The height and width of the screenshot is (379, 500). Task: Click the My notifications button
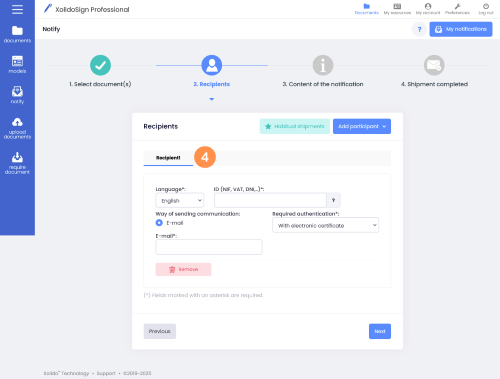coord(461,29)
